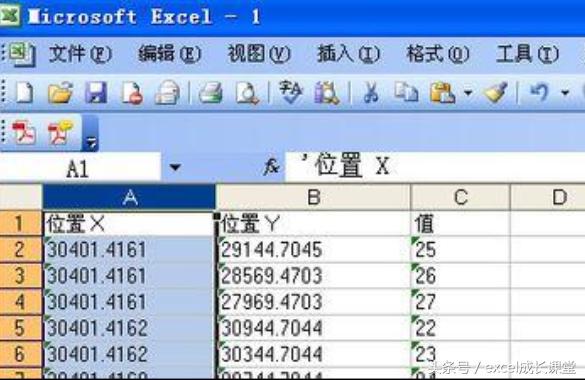
Task: Select column D by its header
Action: pos(548,197)
